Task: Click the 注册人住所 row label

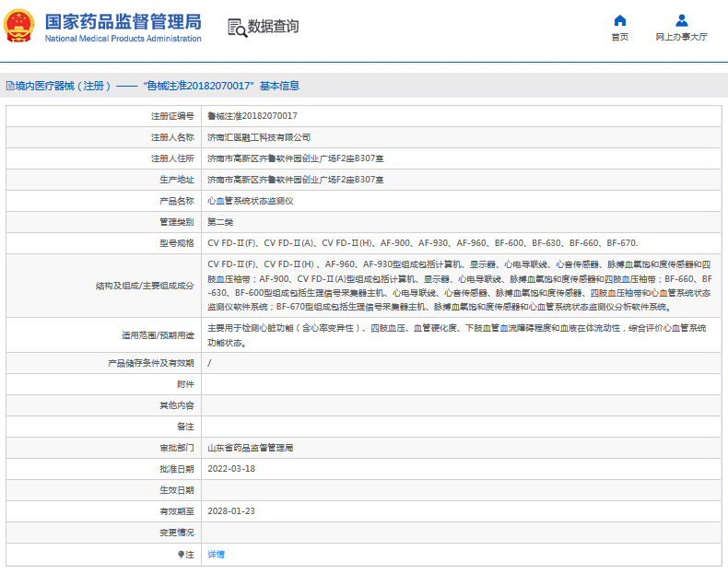Action: (x=172, y=158)
